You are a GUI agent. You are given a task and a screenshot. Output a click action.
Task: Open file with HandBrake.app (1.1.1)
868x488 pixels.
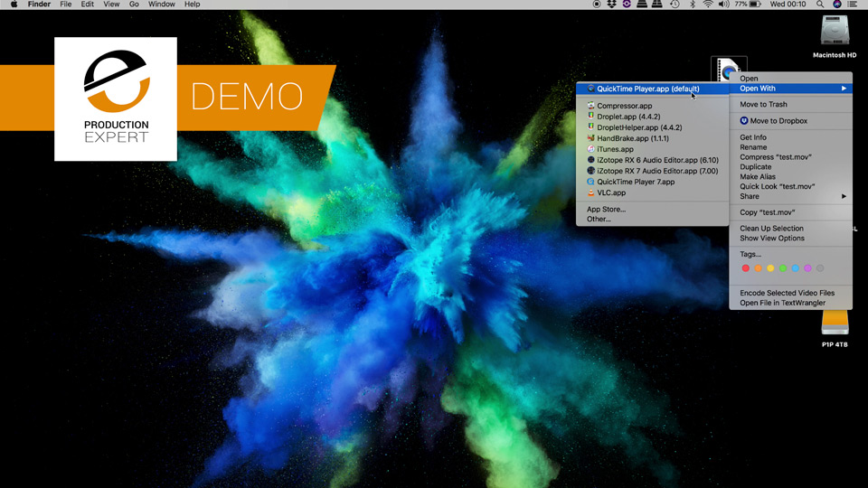pyautogui.click(x=652, y=138)
